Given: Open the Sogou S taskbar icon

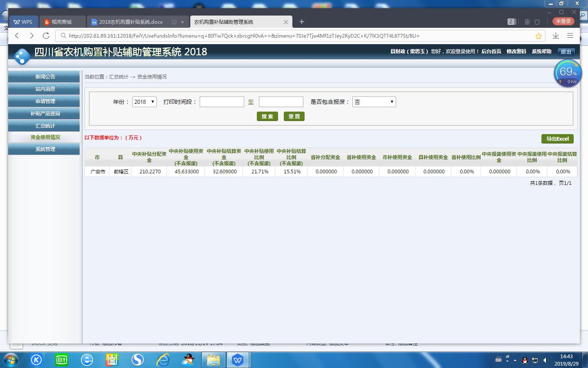Looking at the screenshot, I should point(138,360).
